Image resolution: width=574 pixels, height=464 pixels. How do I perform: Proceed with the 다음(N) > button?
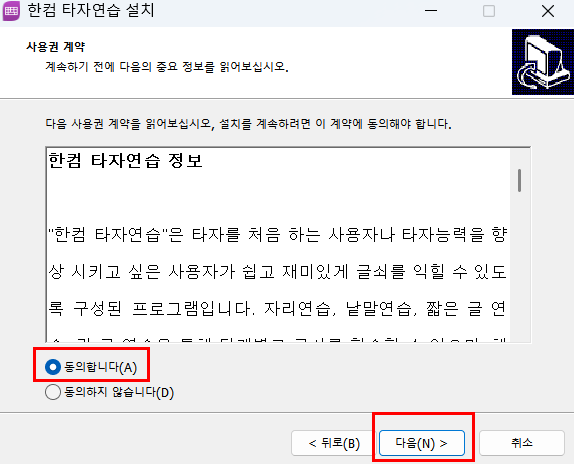coord(422,443)
